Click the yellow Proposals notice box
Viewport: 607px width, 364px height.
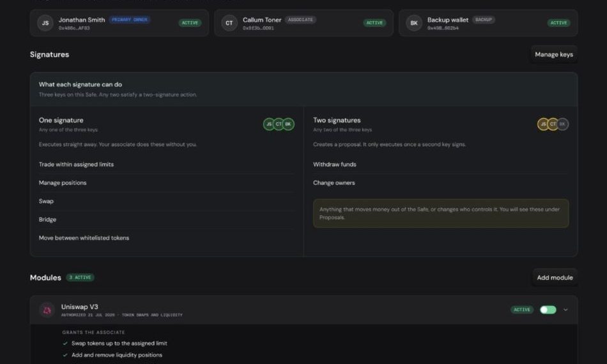click(440, 213)
